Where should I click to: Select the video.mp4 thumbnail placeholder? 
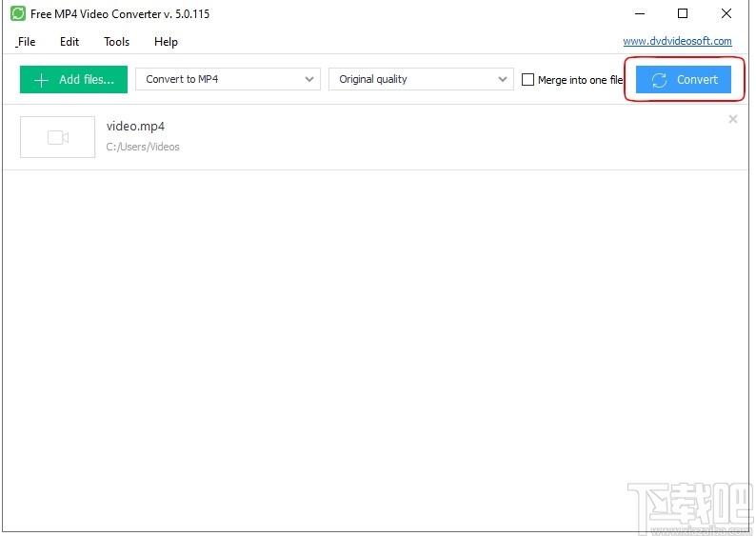click(x=57, y=137)
